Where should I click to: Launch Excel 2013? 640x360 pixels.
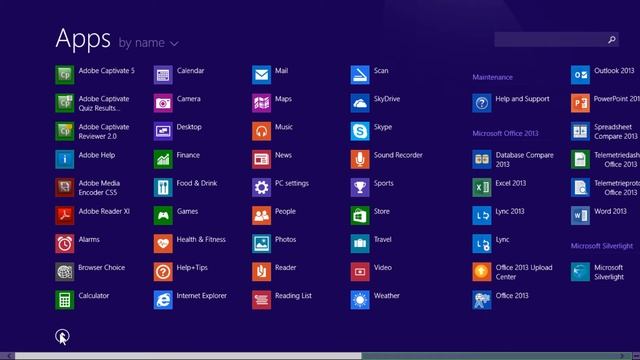(499, 187)
